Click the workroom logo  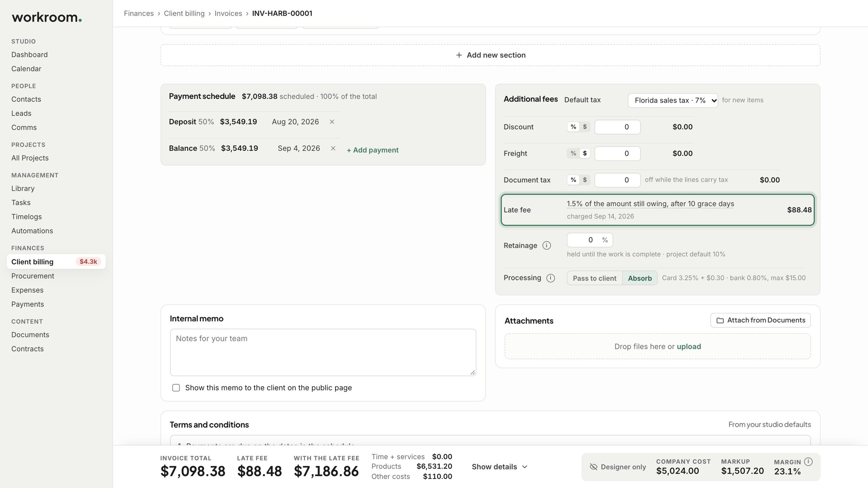(x=47, y=17)
